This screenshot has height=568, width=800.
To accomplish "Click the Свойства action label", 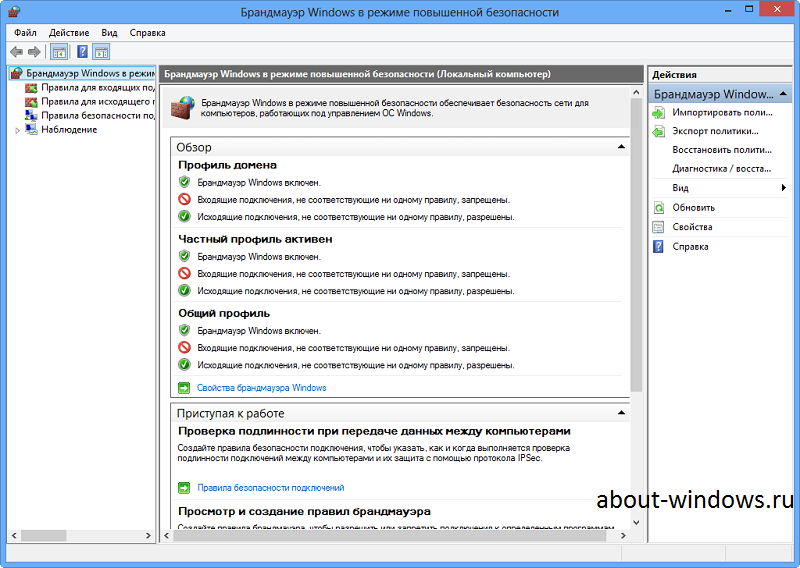I will click(692, 227).
